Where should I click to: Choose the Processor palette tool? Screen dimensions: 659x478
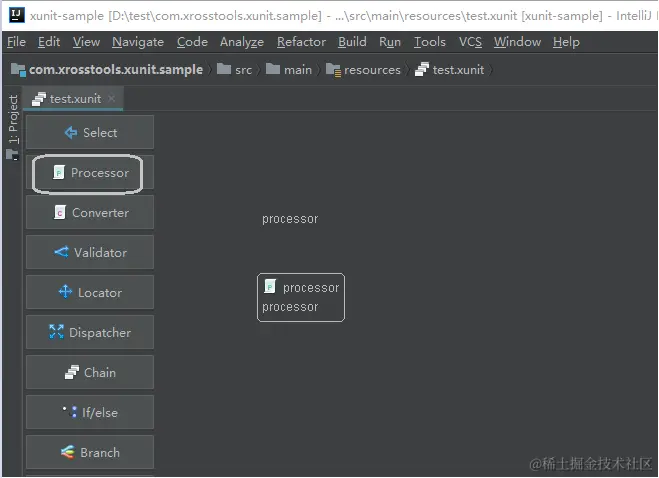(90, 172)
